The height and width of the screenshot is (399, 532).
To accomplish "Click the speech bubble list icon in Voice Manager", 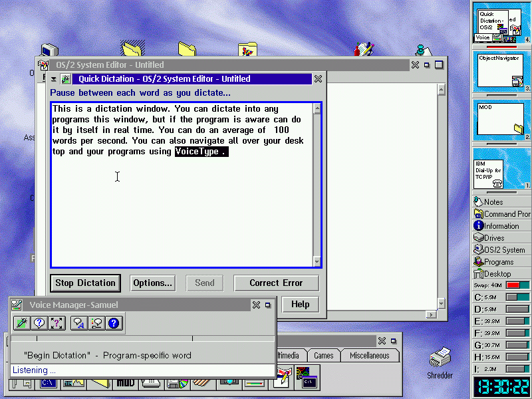I will tap(96, 323).
